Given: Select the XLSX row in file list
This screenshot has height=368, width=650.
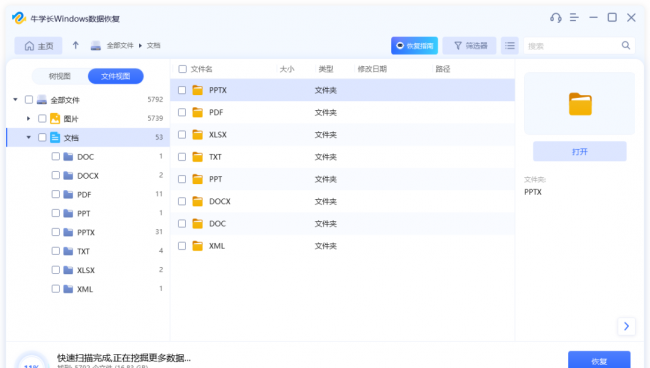Looking at the screenshot, I should coord(342,135).
